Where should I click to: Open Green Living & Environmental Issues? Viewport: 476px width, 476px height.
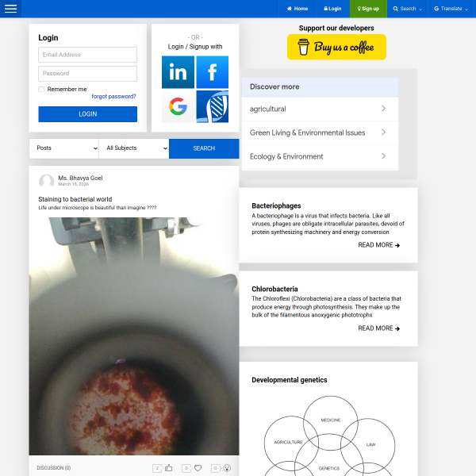[320, 132]
